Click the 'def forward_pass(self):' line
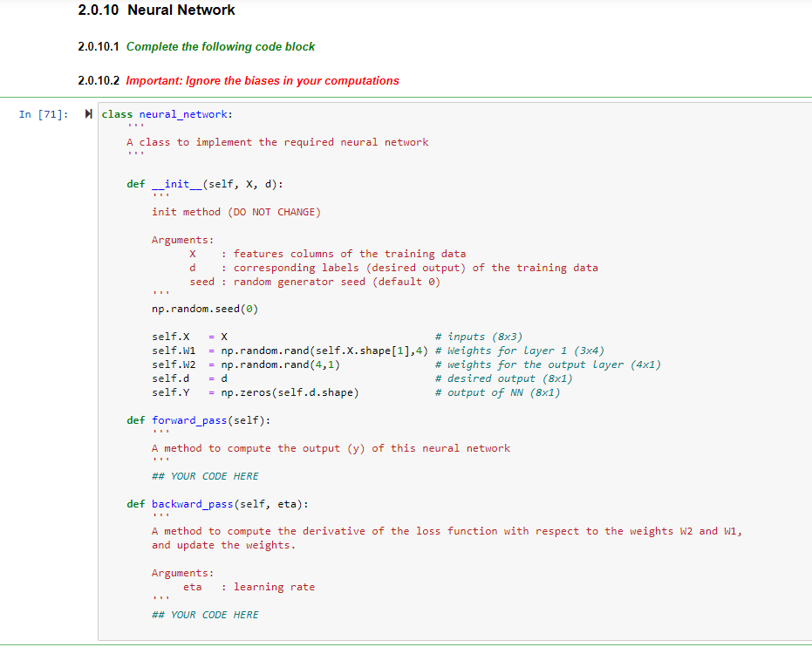The width and height of the screenshot is (812, 654). tap(198, 421)
